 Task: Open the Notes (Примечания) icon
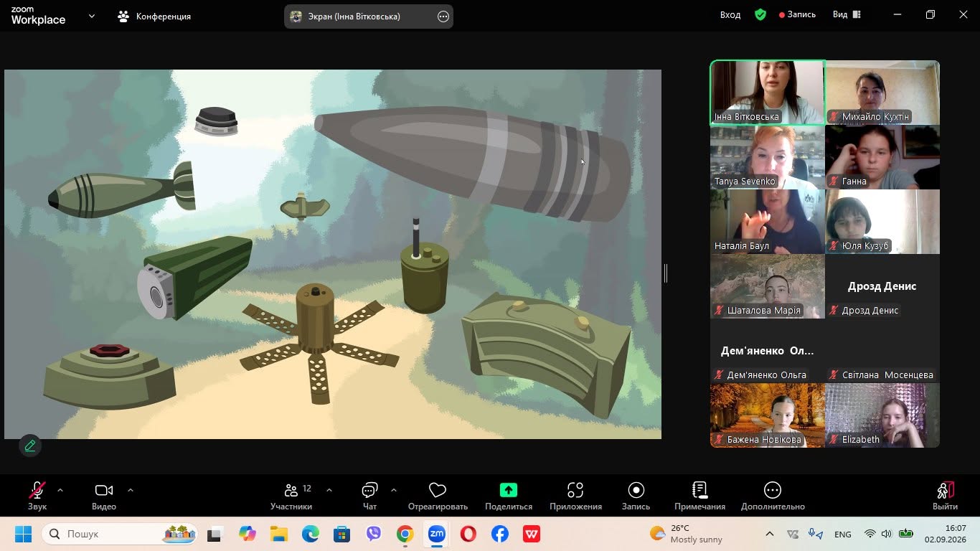(699, 490)
